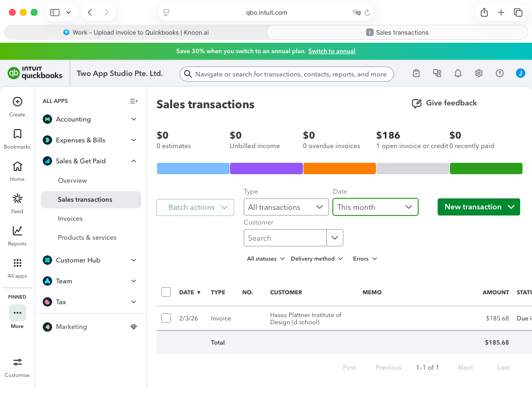Open the tasks clipboard icon in the header

click(416, 73)
